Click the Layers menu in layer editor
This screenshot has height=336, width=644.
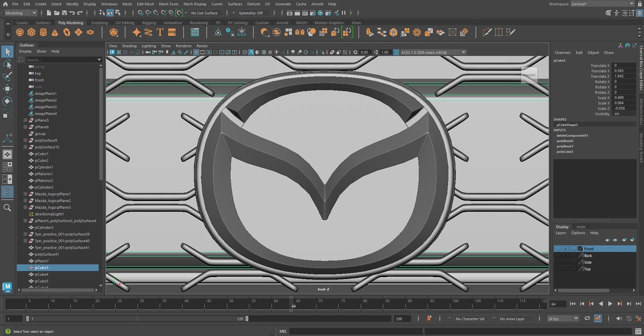click(561, 233)
